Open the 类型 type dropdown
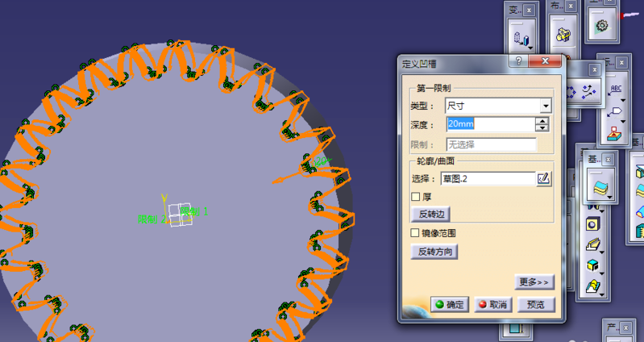 [545, 106]
